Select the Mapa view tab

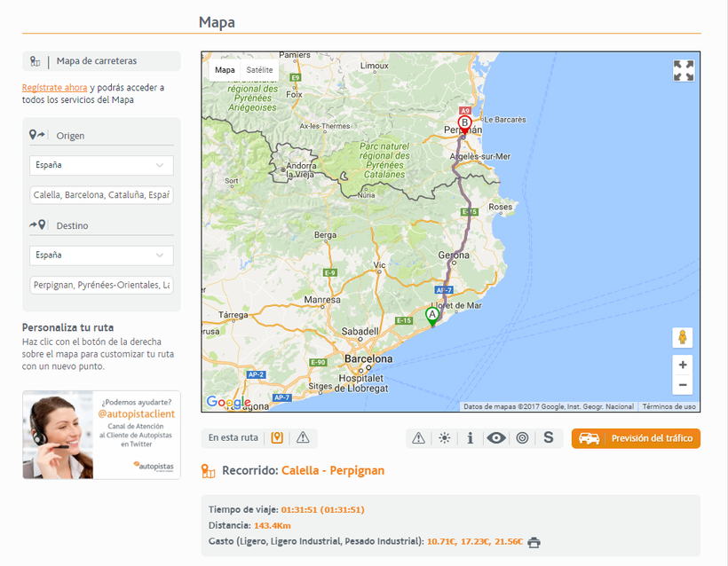(x=226, y=70)
